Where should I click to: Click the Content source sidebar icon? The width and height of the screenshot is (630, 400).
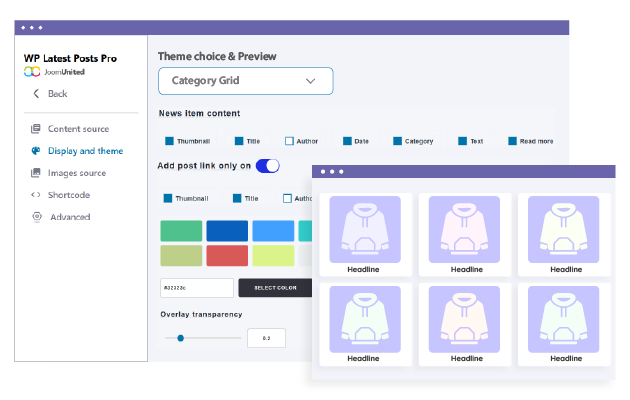coord(36,129)
